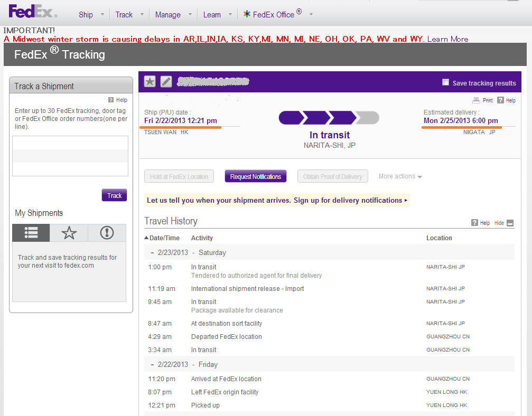This screenshot has height=416, width=532.
Task: Click the Tendered to authorized agent entry
Action: pyautogui.click(x=257, y=275)
